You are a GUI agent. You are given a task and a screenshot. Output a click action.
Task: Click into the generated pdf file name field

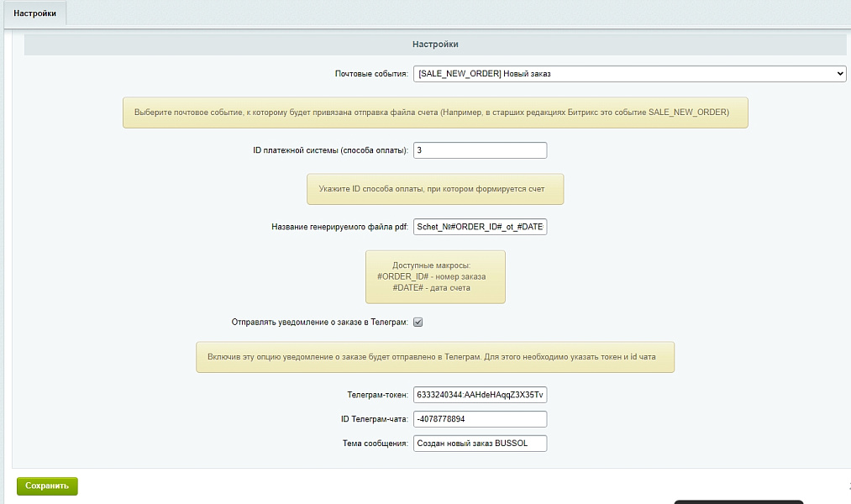pos(481,227)
